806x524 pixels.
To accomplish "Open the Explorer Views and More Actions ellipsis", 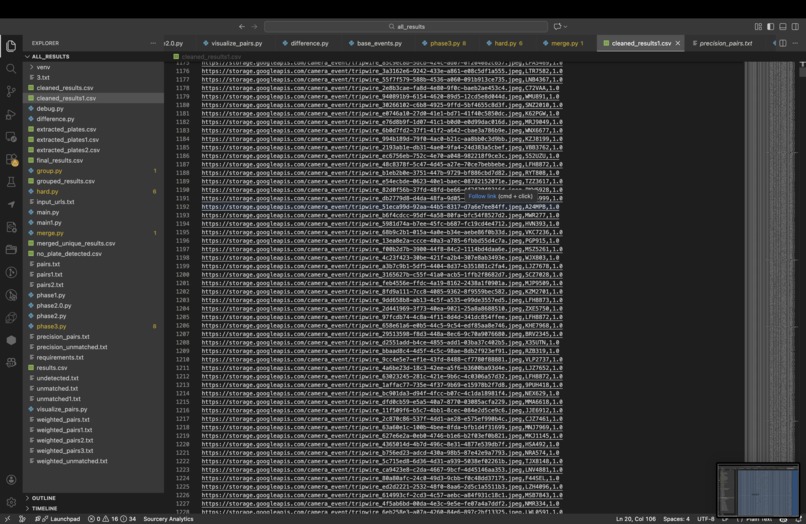I will (153, 43).
